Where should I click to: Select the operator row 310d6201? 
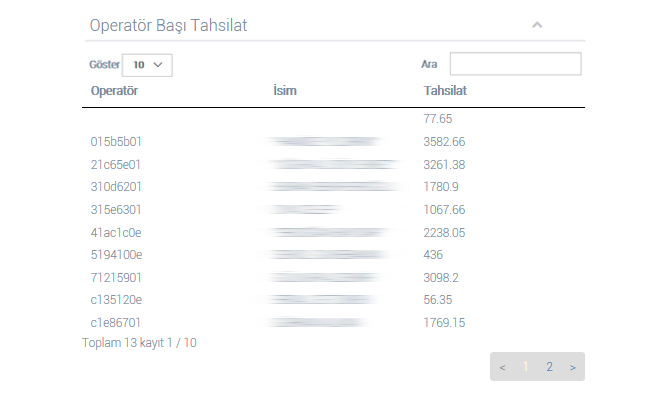[x=333, y=187]
